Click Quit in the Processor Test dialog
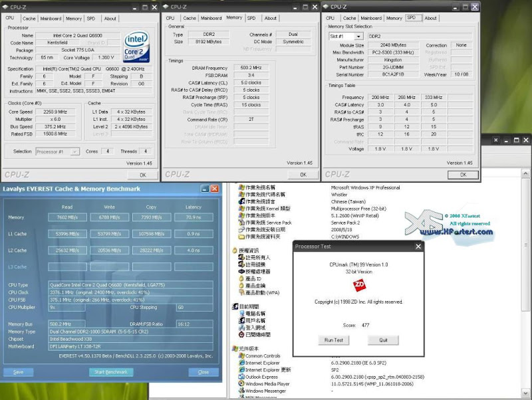Screen dimensions: 532x400 383,340
